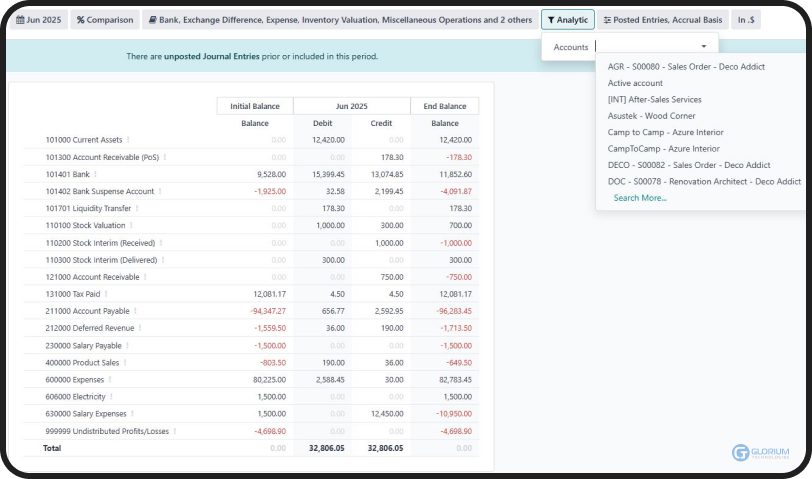Viewport: 812px width, 479px height.
Task: Click total debit value 32,806.05
Action: click(x=326, y=448)
